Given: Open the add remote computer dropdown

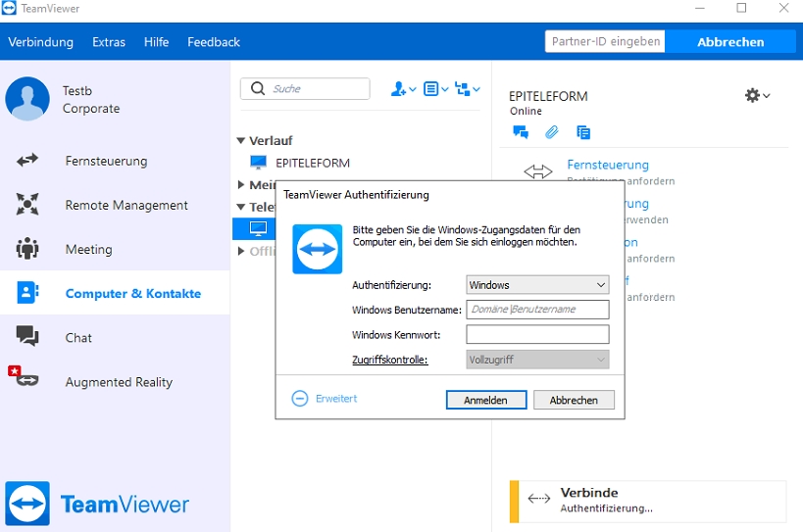Looking at the screenshot, I should [468, 89].
